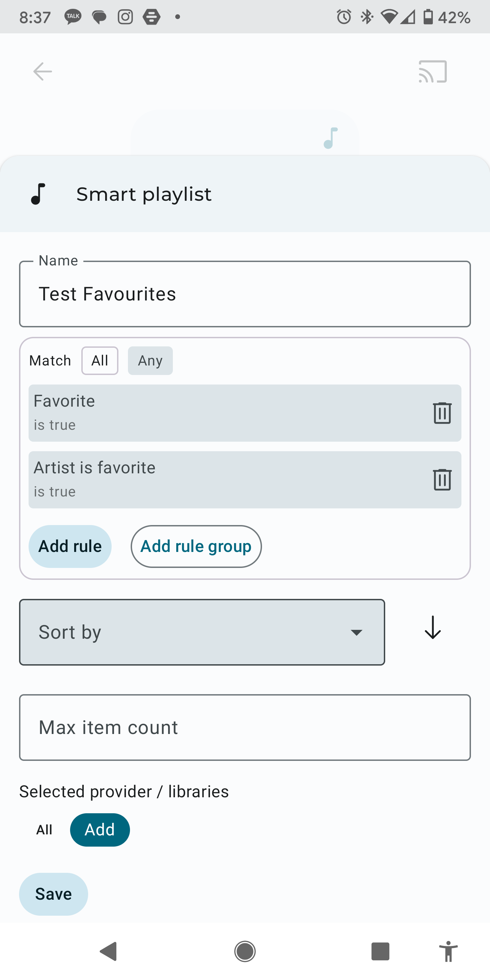Tap the back arrow at top left
490x980 pixels.
pos(42,71)
